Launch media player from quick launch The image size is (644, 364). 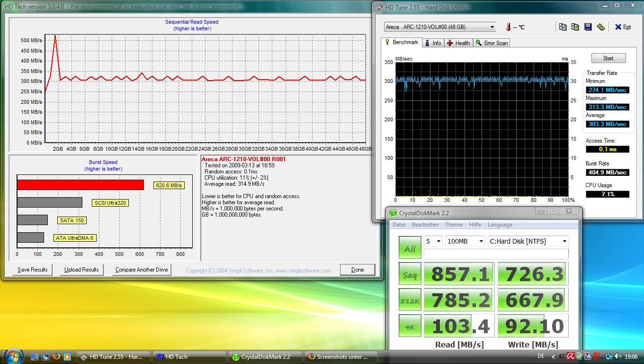pyautogui.click(x=67, y=356)
